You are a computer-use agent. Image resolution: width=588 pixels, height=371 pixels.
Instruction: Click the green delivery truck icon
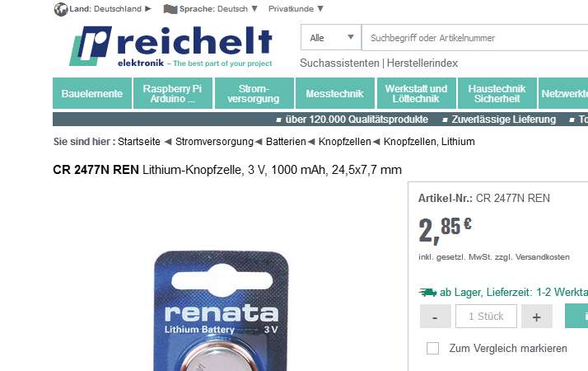428,292
